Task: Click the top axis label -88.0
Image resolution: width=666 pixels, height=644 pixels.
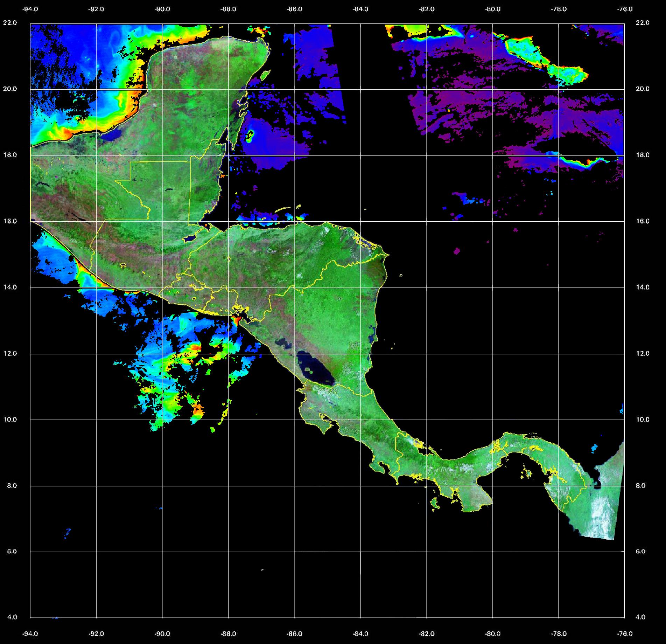Action: click(x=229, y=9)
